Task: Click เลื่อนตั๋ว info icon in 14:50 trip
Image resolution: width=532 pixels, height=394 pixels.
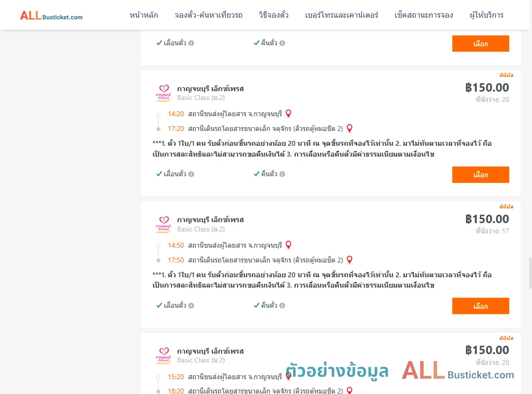Action: pyautogui.click(x=191, y=305)
